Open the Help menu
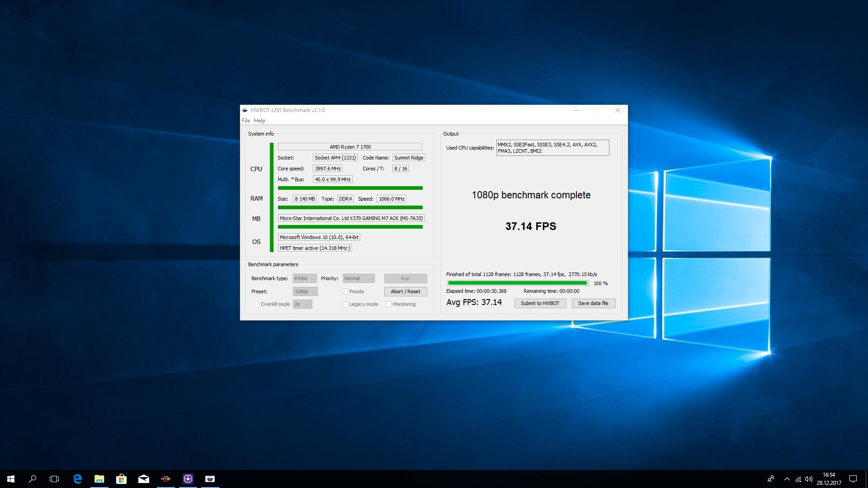 pos(259,121)
